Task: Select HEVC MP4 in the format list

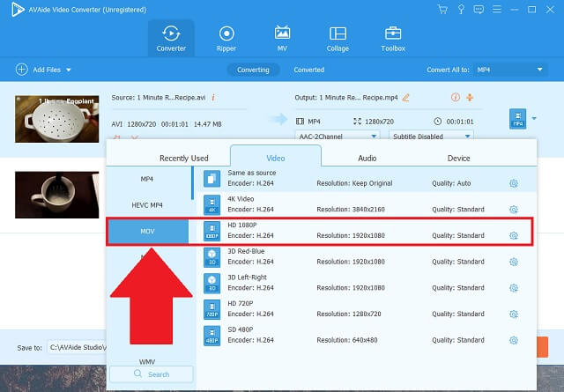Action: [147, 205]
